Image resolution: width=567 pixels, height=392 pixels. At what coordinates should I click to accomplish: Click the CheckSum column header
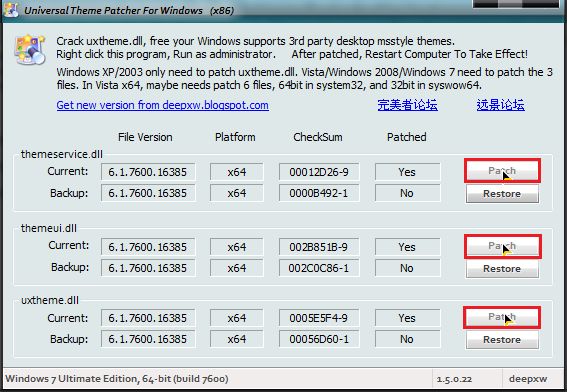pos(318,137)
